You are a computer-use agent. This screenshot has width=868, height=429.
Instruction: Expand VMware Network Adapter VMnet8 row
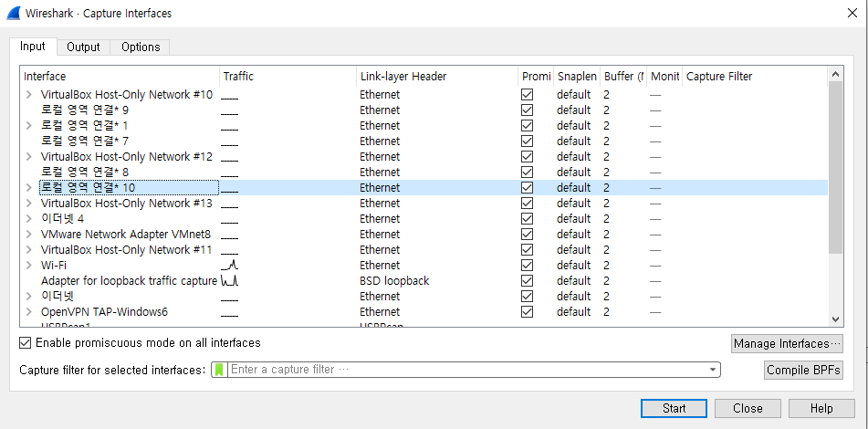29,235
